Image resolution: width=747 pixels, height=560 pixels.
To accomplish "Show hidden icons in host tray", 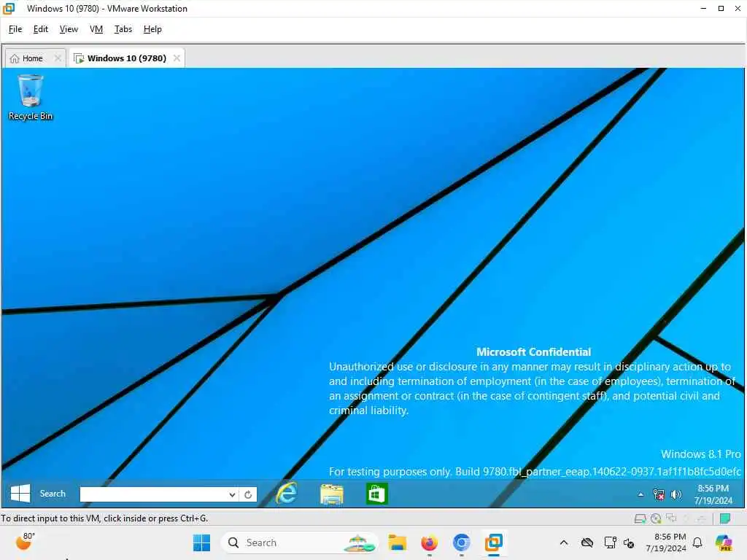I will pos(564,542).
